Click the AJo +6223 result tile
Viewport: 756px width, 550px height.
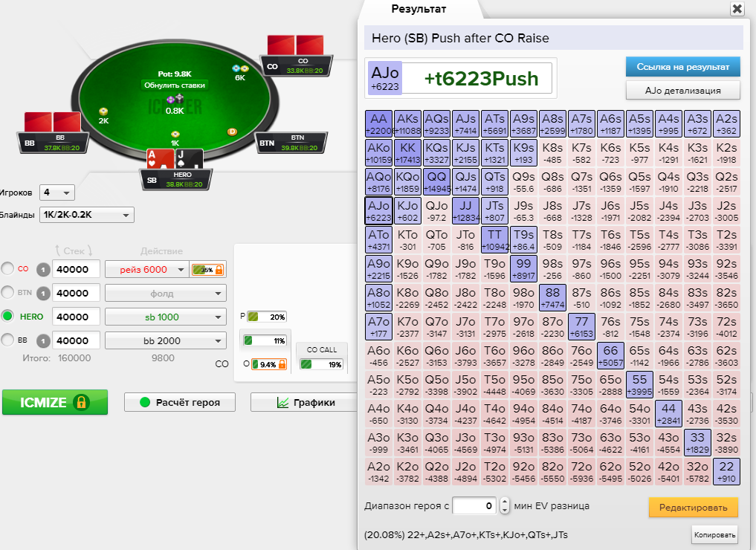(x=385, y=78)
